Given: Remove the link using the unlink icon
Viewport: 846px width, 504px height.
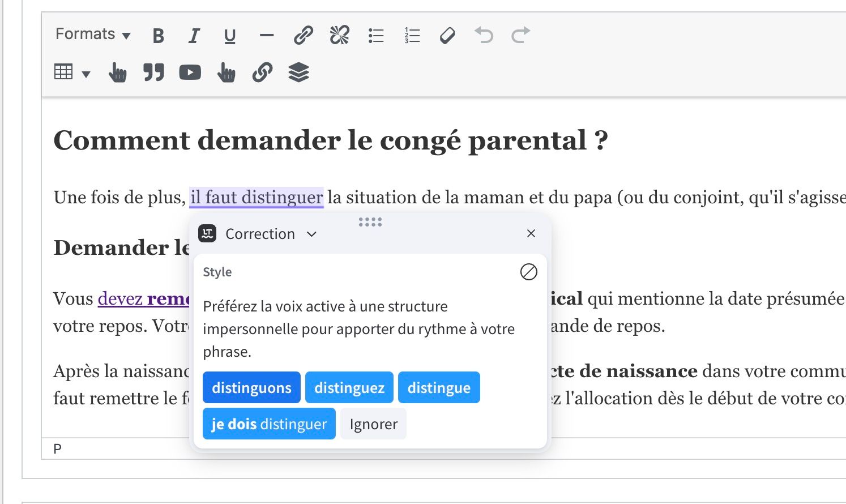Looking at the screenshot, I should 339,35.
